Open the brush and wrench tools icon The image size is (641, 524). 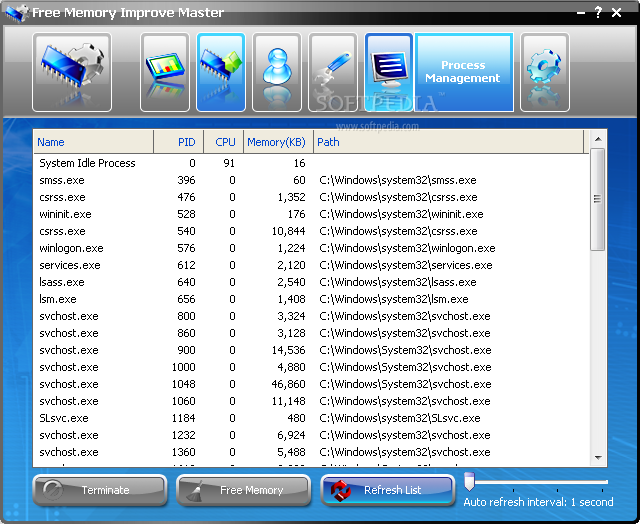click(x=333, y=72)
